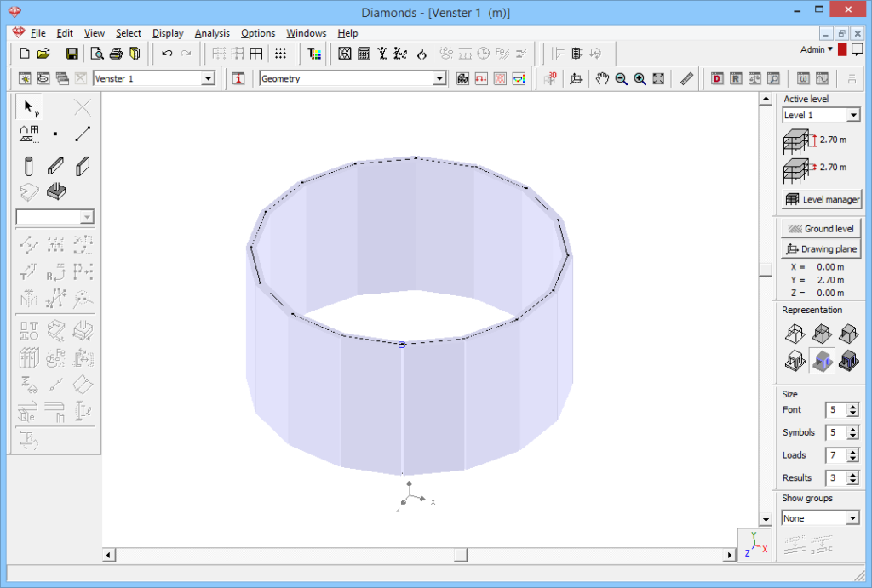Open the View menu
This screenshot has height=588, width=872.
(x=94, y=33)
